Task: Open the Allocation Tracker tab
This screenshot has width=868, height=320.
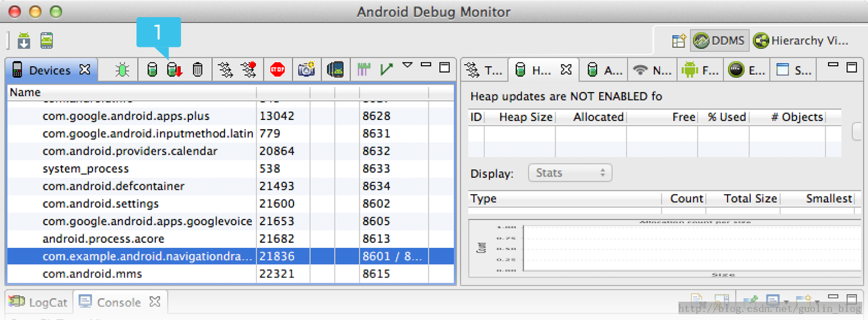Action: 605,70
